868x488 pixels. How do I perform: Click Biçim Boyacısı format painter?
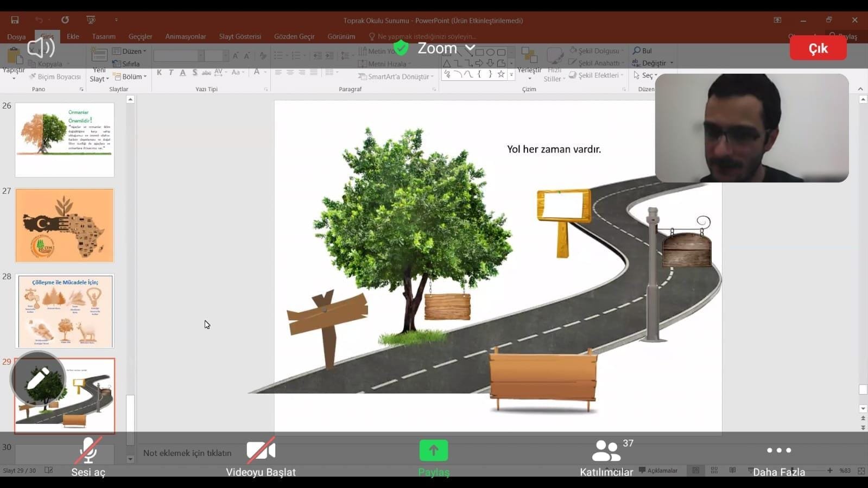click(x=55, y=77)
